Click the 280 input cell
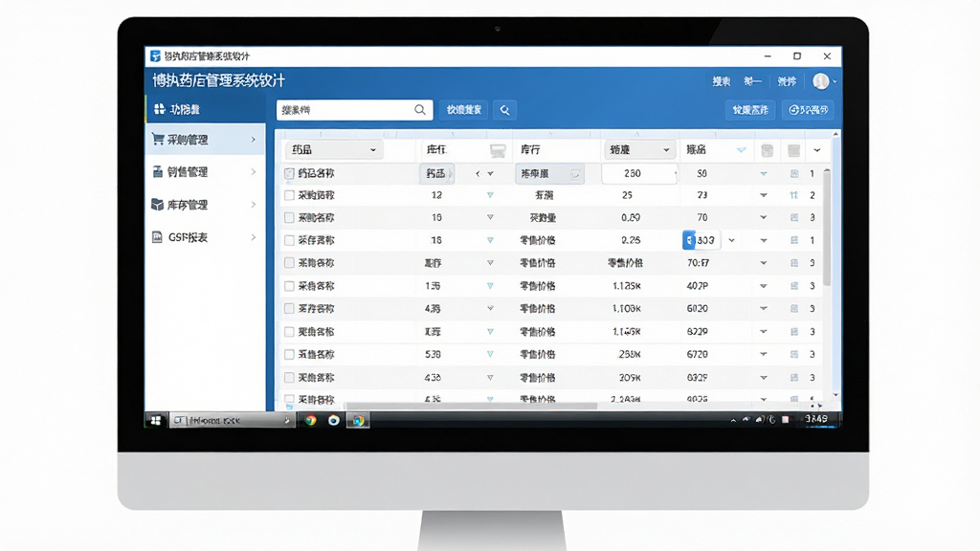 tap(639, 173)
